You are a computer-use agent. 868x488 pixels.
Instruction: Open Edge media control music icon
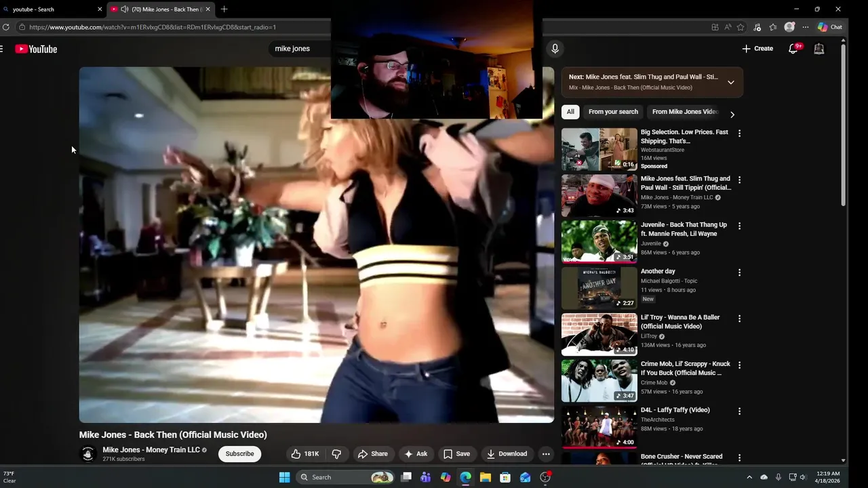click(757, 27)
